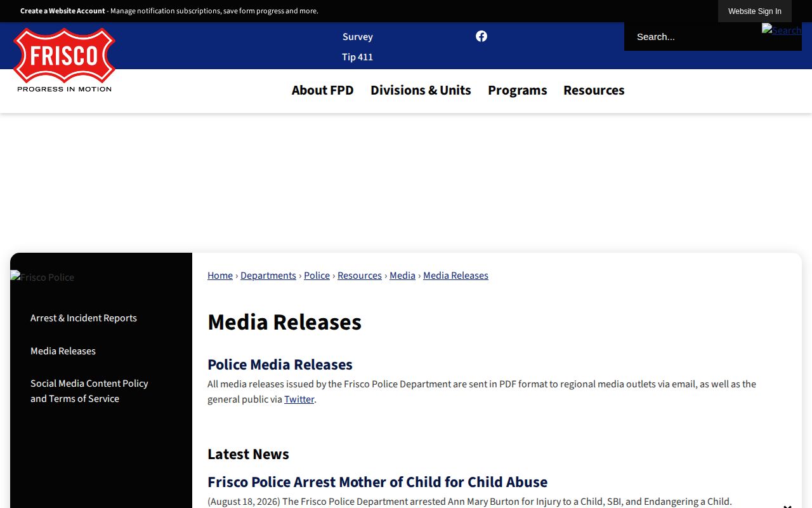Image resolution: width=812 pixels, height=508 pixels.
Task: Go to Resources breadcrumb link
Action: click(360, 276)
